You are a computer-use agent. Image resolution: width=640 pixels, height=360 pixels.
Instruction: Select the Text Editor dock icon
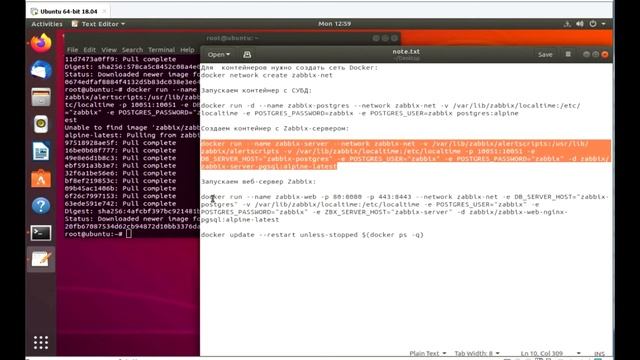tap(41, 260)
